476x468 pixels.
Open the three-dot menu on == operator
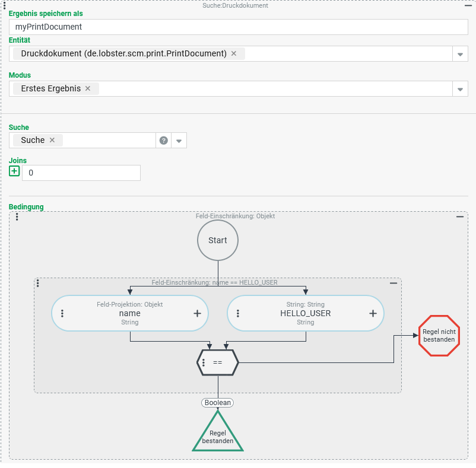204,362
